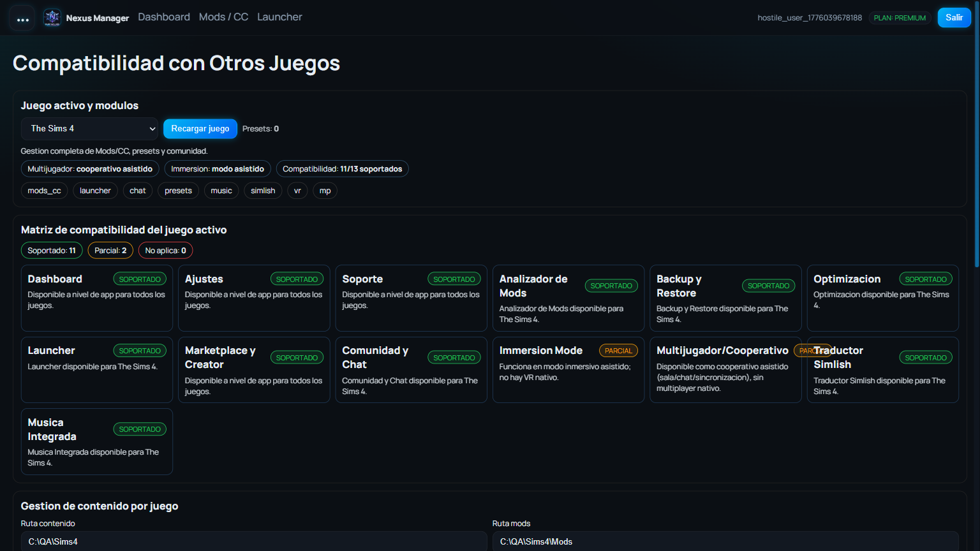The height and width of the screenshot is (551, 980).
Task: Open the Launcher compatibility card
Action: pos(97,370)
